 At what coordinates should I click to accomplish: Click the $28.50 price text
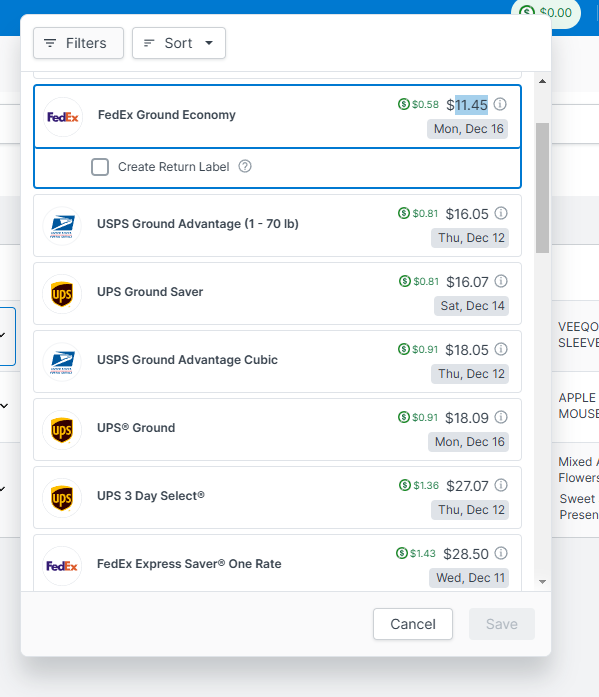[466, 554]
